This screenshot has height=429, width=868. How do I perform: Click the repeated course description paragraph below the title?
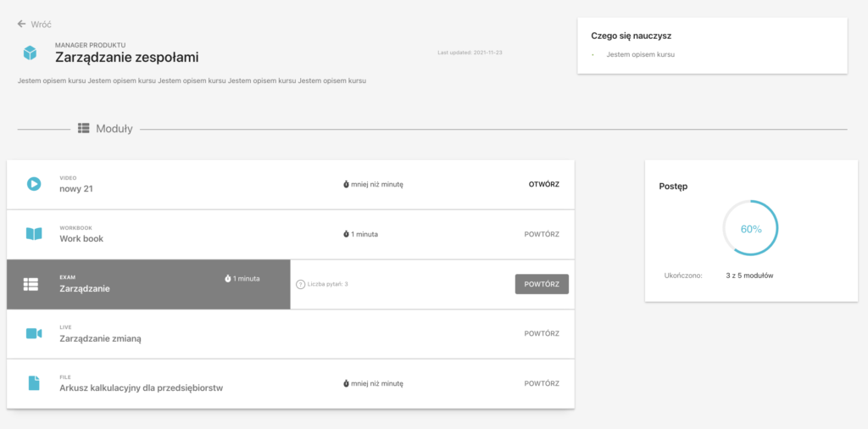(x=192, y=81)
